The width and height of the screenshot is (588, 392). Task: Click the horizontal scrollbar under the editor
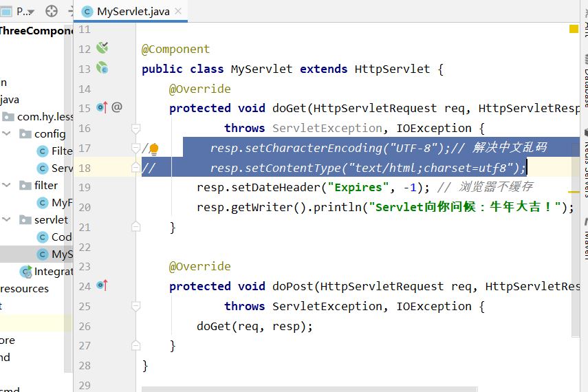[x=309, y=389]
